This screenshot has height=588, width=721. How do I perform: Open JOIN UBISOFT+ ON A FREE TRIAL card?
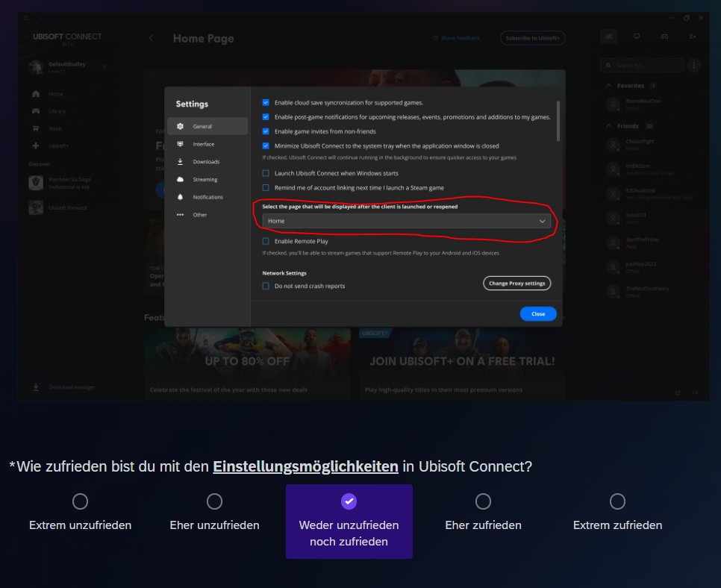[x=462, y=363]
